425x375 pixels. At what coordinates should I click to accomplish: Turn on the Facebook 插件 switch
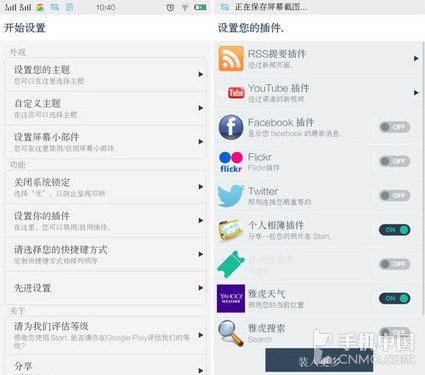(x=394, y=127)
